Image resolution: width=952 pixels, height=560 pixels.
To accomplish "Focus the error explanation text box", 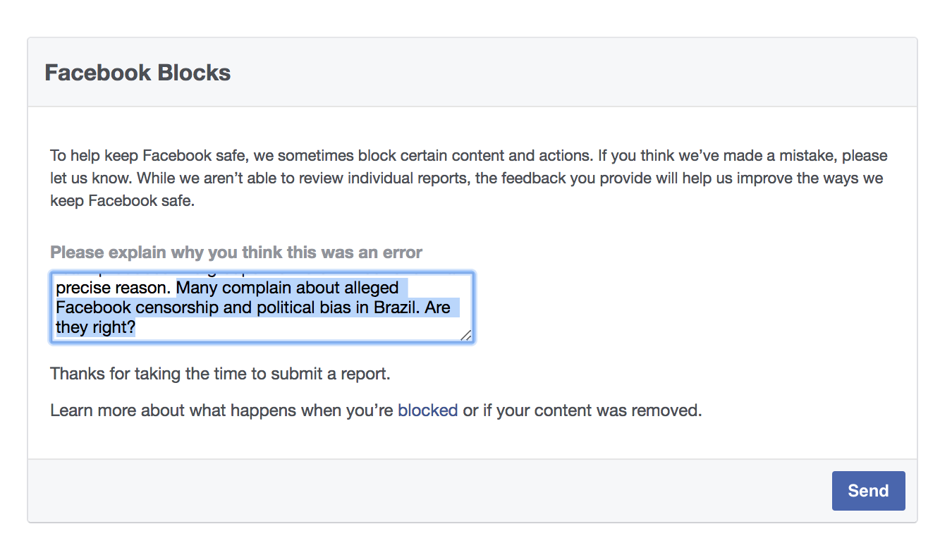I will point(262,308).
